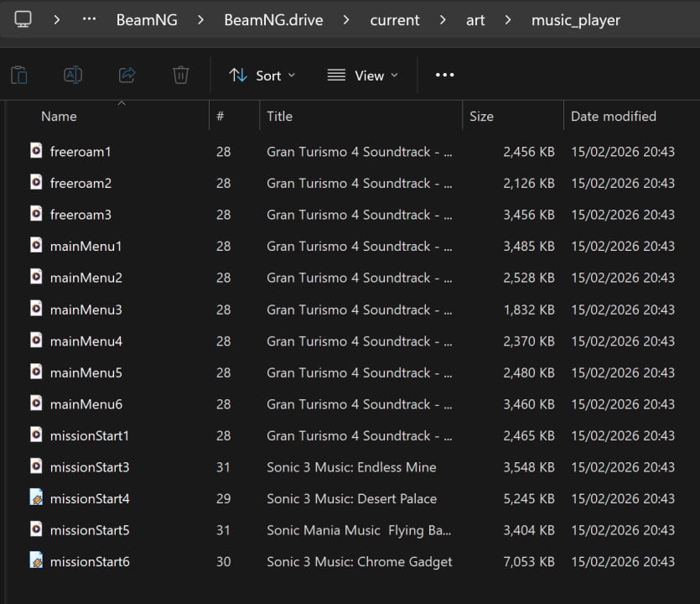Expand chevron after current breadcrumb
Viewport: 700px width, 604px height.
[x=443, y=20]
